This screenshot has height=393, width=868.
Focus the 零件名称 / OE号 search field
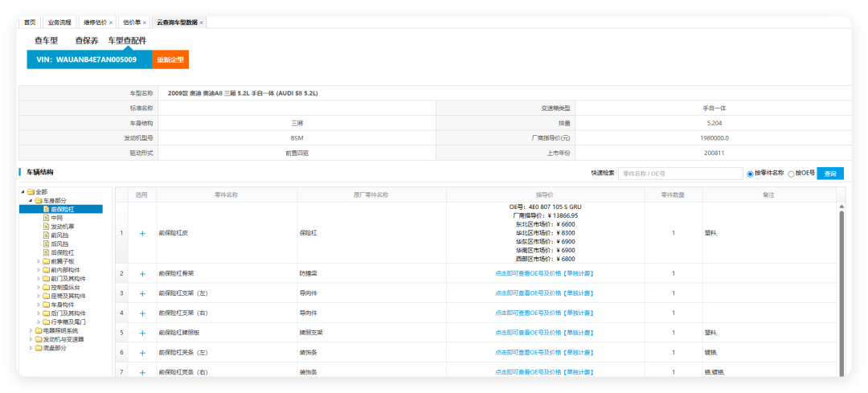(681, 174)
